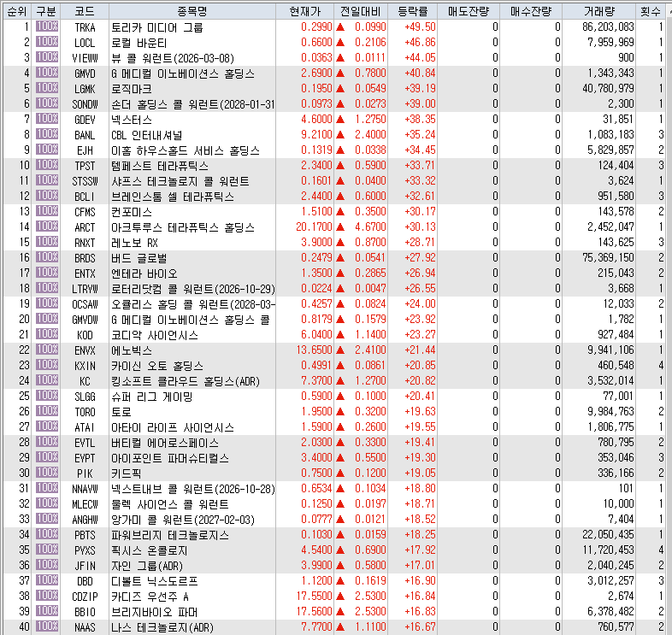Open stock name 로직마크
672x635 pixels.
131,89
